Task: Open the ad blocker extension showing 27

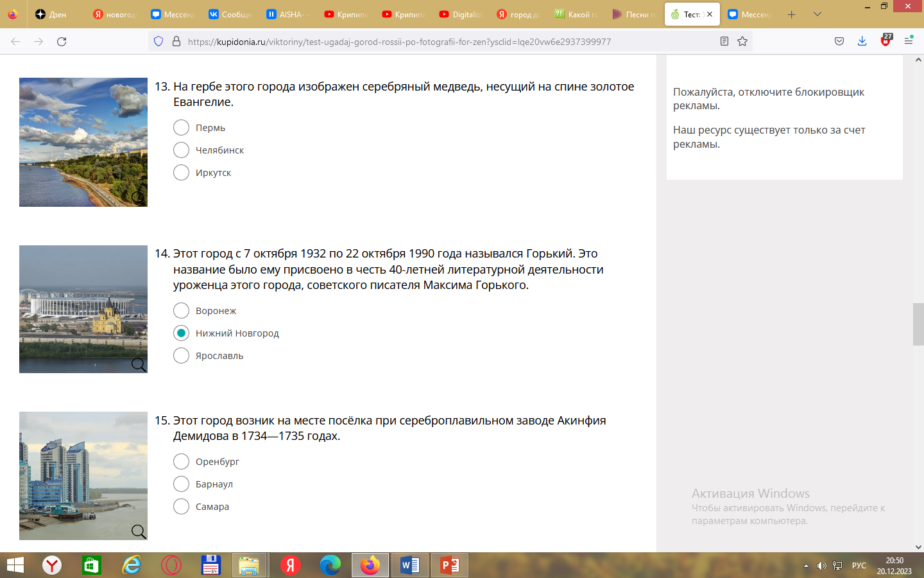Action: (886, 41)
